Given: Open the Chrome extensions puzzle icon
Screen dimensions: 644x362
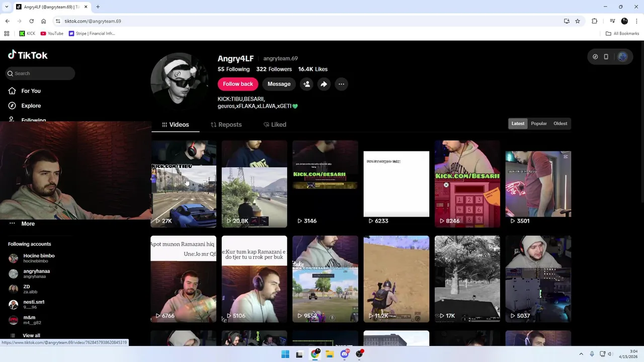Looking at the screenshot, I should (594, 21).
